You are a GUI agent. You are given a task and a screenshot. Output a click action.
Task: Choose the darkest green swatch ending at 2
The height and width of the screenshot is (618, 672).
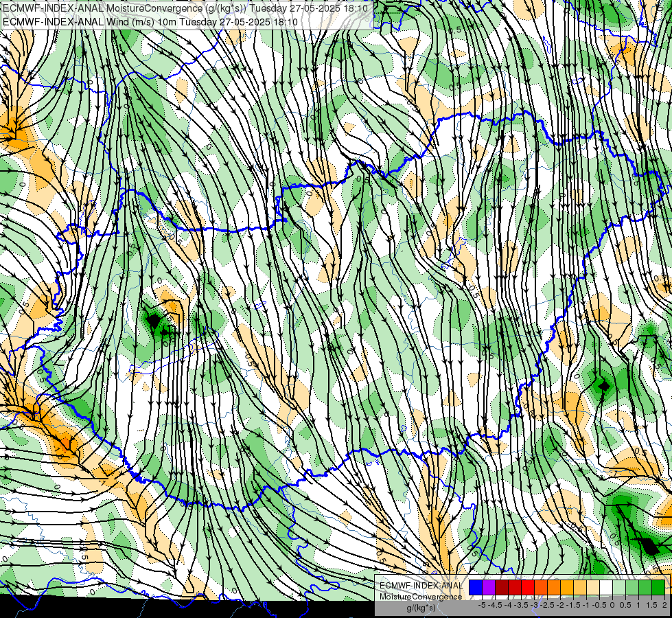pos(658,587)
